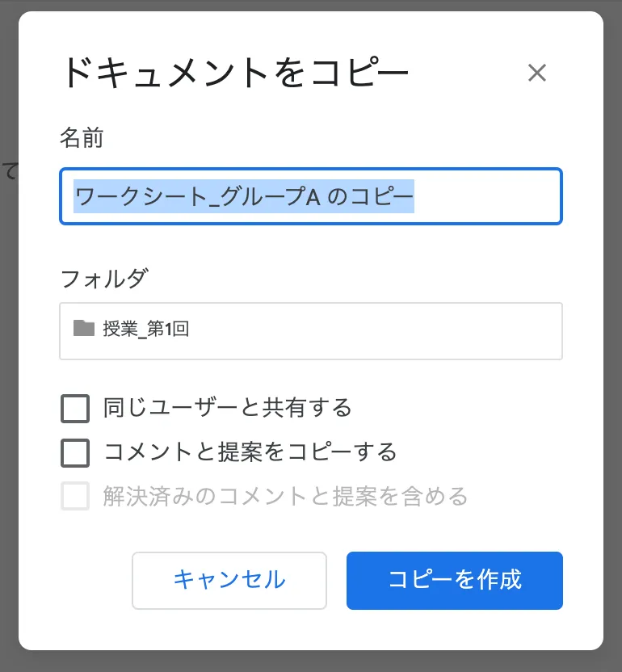Click the greyed-out 解決済みのコメントと提案を含める checkbox

point(75,496)
